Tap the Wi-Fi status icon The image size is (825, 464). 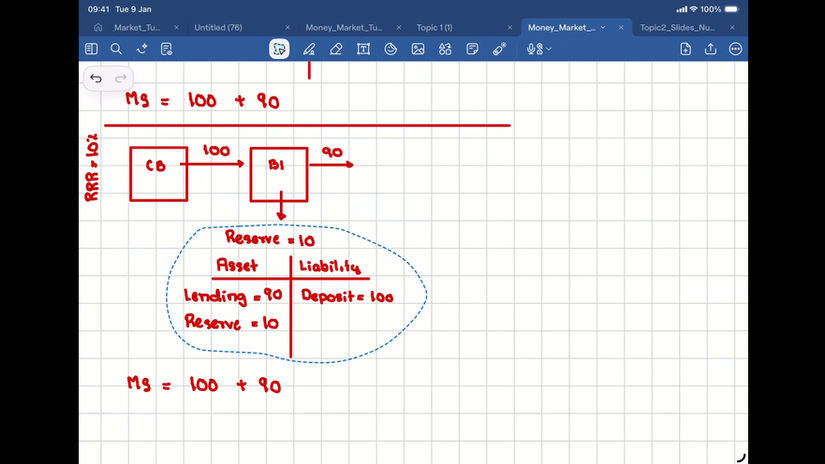tap(693, 9)
